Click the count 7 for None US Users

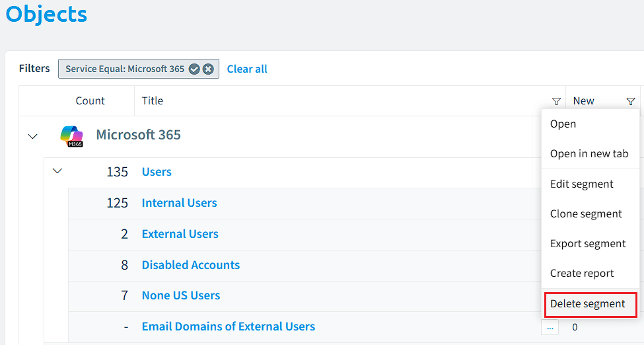[124, 296]
